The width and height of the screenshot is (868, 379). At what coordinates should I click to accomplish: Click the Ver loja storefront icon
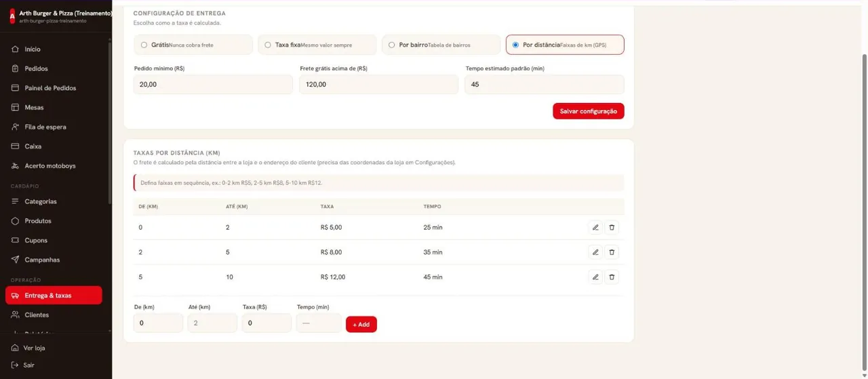point(15,348)
